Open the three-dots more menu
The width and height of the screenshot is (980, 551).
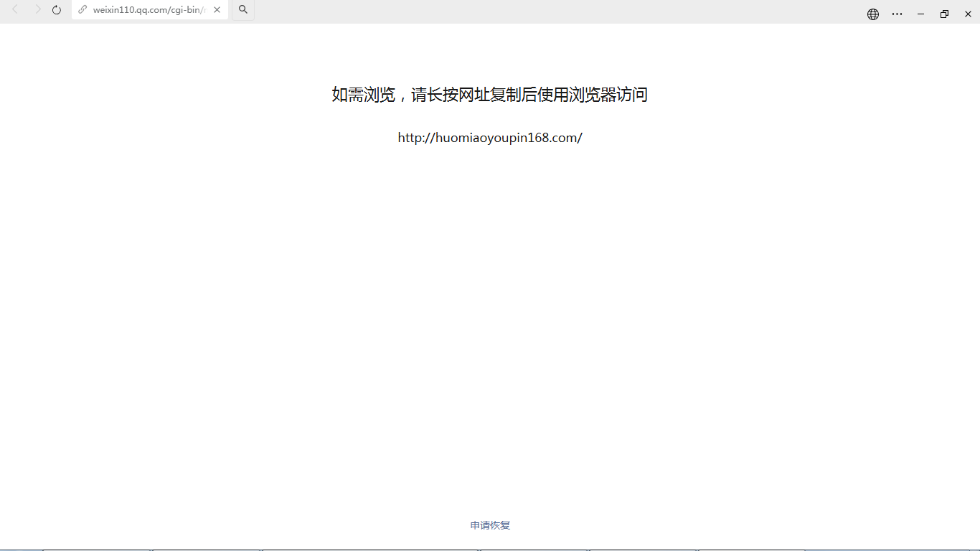pyautogui.click(x=897, y=14)
